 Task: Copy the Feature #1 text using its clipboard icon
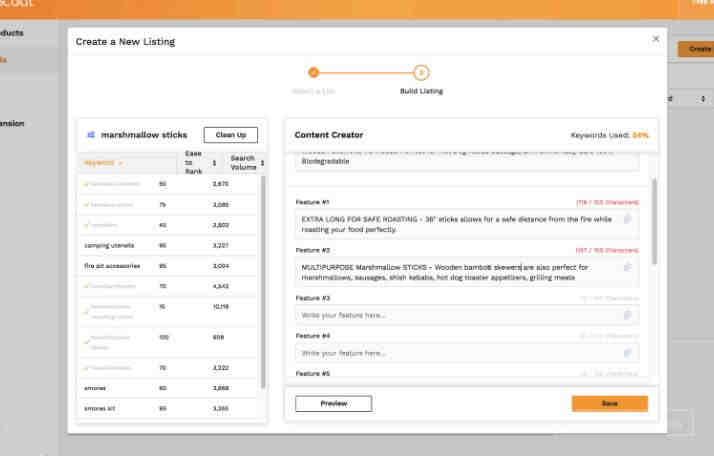[x=627, y=219]
